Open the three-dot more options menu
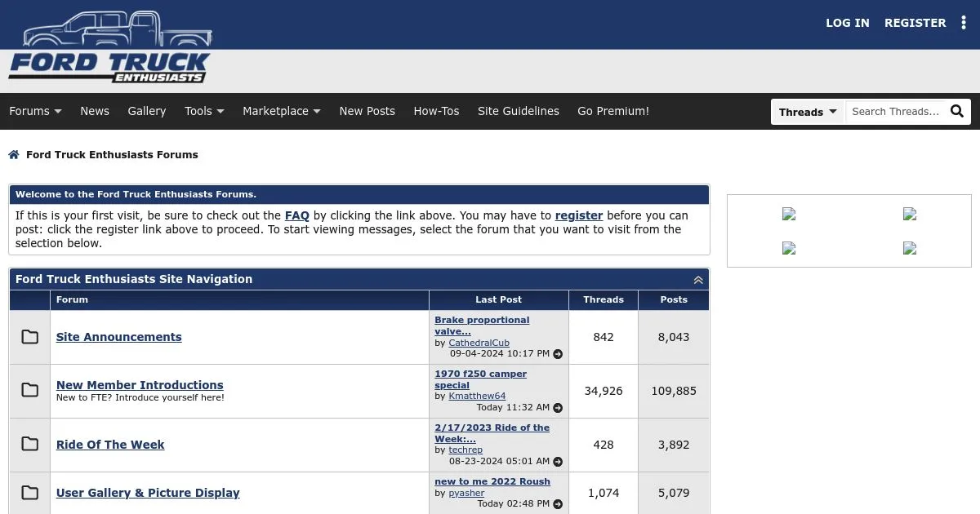980x514 pixels. coord(964,23)
